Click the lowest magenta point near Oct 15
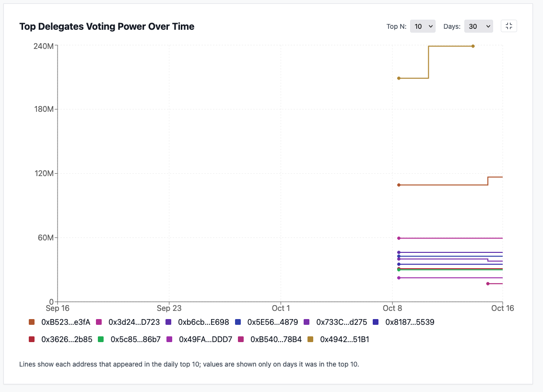Screen dimensions: 543x392 pos(488,284)
